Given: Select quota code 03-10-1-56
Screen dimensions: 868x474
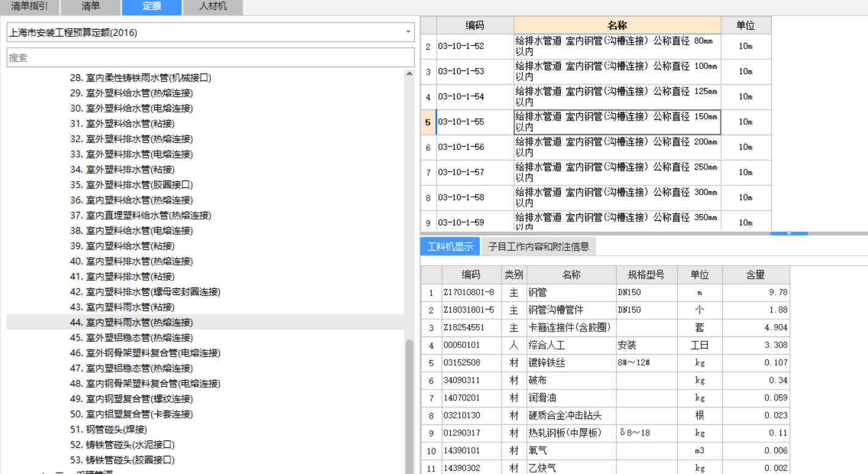Looking at the screenshot, I should click(x=475, y=147).
